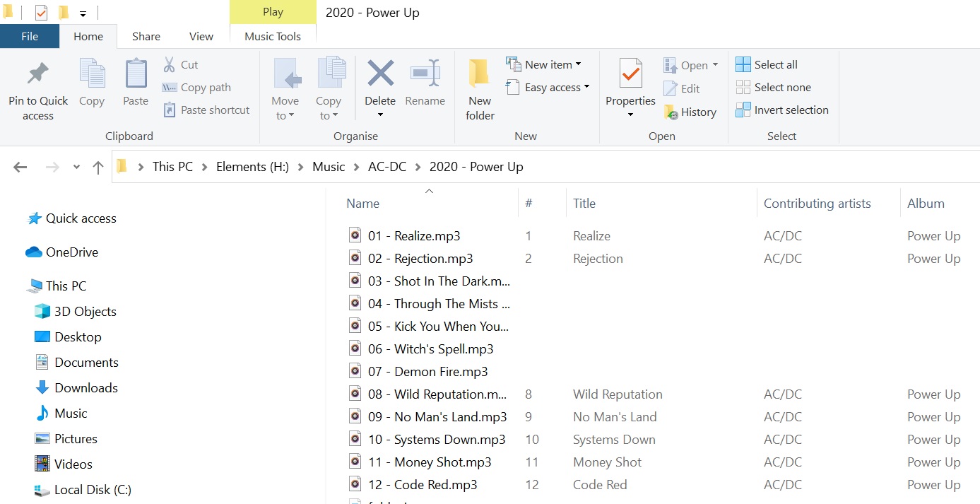Click the 01 - Realize.mp3 file icon
The height and width of the screenshot is (504, 980).
[x=355, y=235]
